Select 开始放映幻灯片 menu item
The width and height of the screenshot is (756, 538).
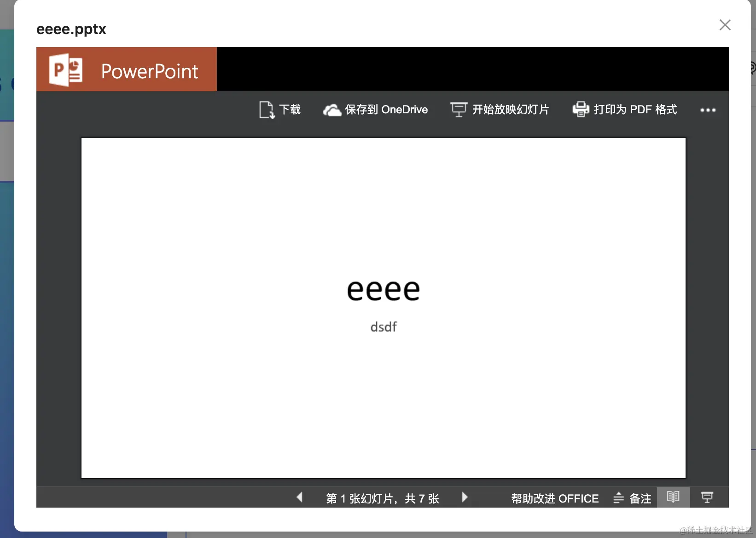click(x=511, y=110)
